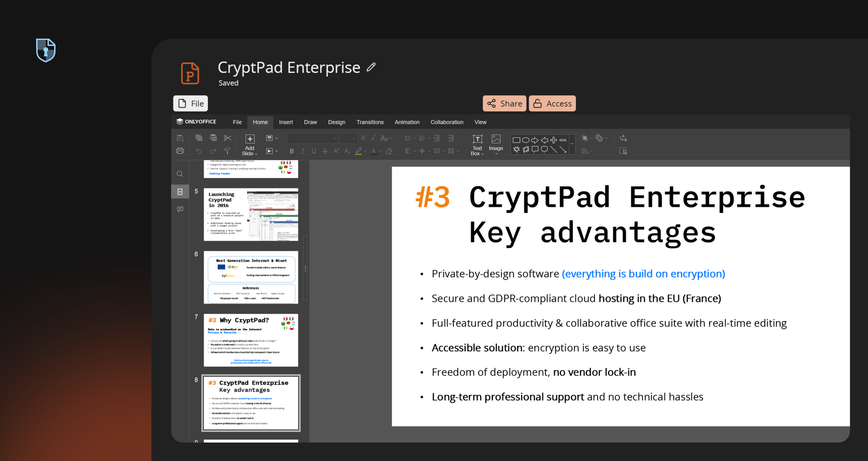The image size is (868, 461).
Task: Open the Transitions tab
Action: pyautogui.click(x=370, y=122)
